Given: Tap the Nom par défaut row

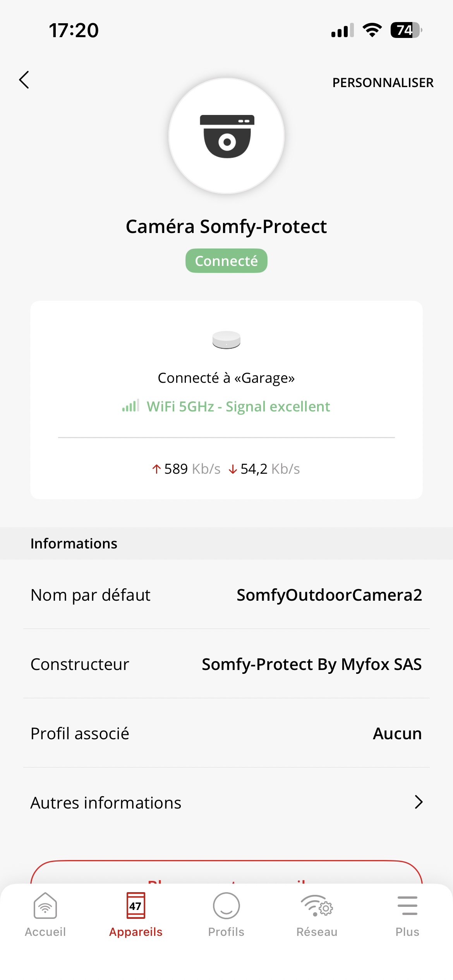Looking at the screenshot, I should coord(226,595).
